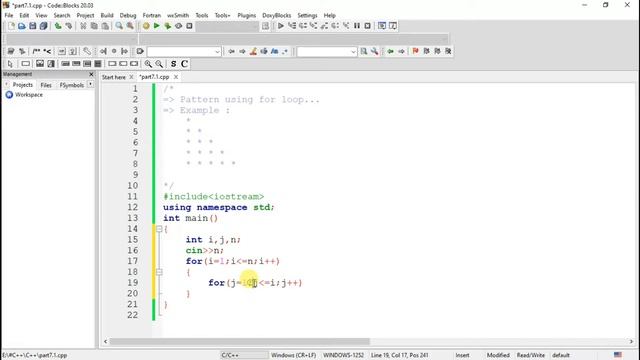
Task: Close the Management panel
Action: pyautogui.click(x=91, y=74)
